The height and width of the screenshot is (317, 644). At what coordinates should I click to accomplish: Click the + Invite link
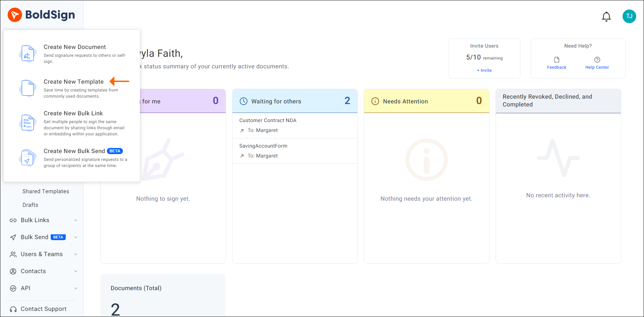484,70
